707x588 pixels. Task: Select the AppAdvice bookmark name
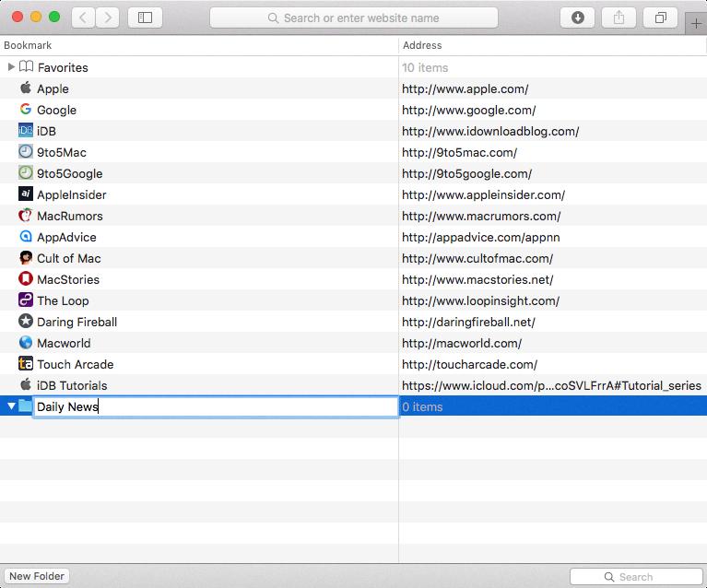tap(66, 237)
